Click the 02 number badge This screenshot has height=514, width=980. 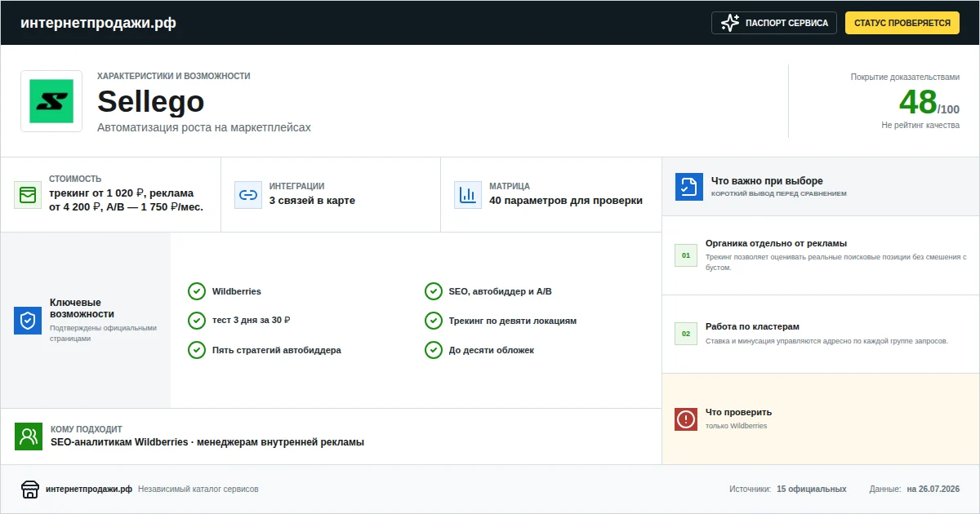pos(686,334)
